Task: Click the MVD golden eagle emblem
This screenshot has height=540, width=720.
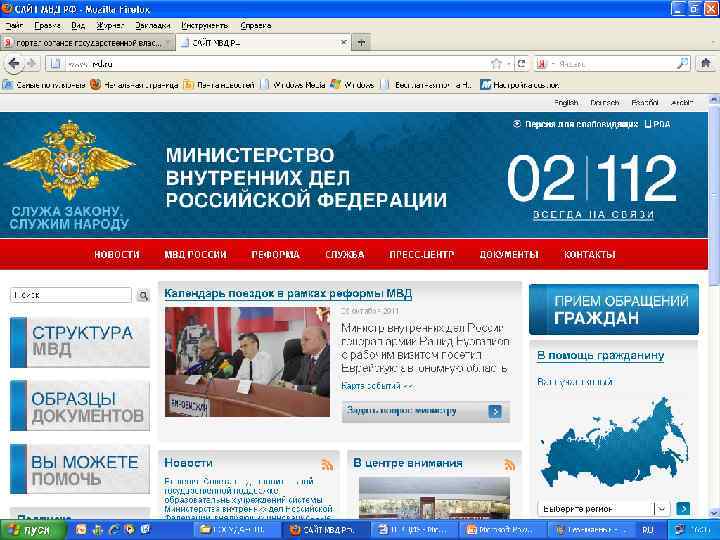Action: coord(69,160)
